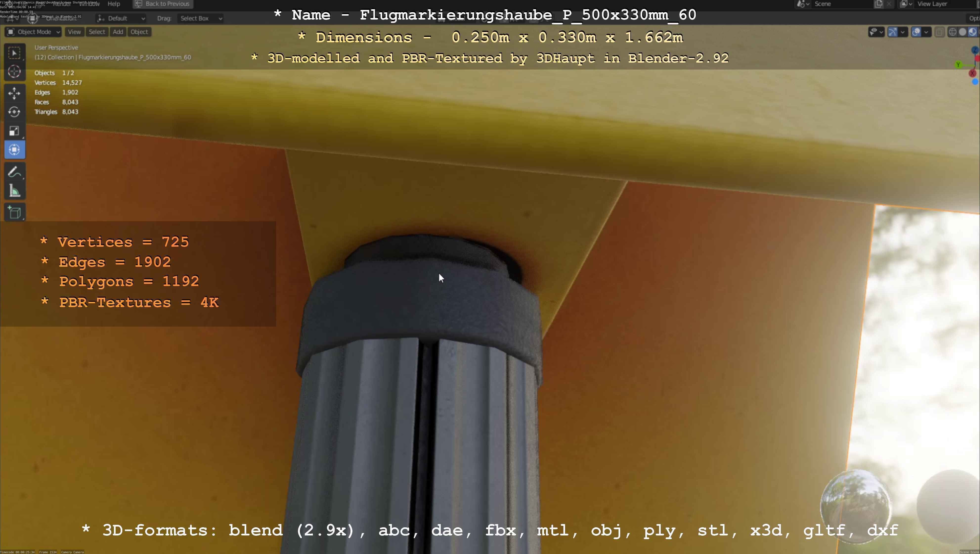Select the Annotate pencil tool
Image resolution: width=980 pixels, height=554 pixels.
[x=14, y=172]
